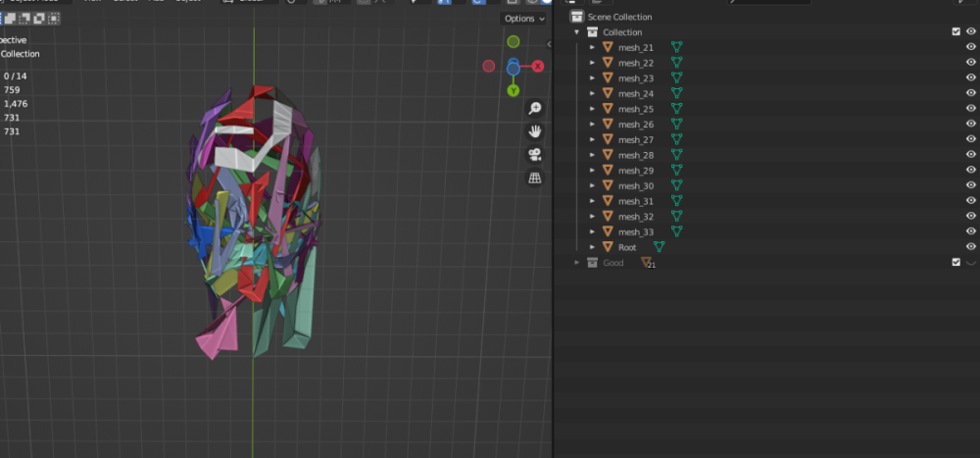
Task: Toggle camera view with the camera icon
Action: (x=535, y=155)
